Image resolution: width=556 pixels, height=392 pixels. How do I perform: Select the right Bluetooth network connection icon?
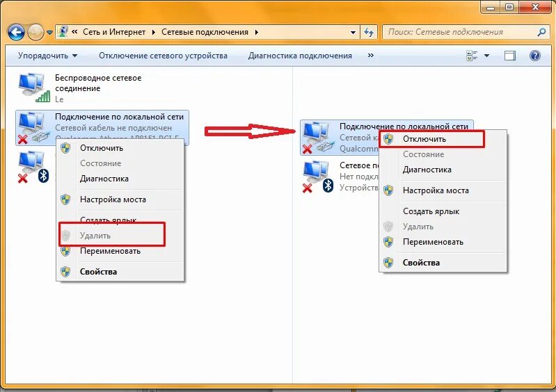coord(318,177)
